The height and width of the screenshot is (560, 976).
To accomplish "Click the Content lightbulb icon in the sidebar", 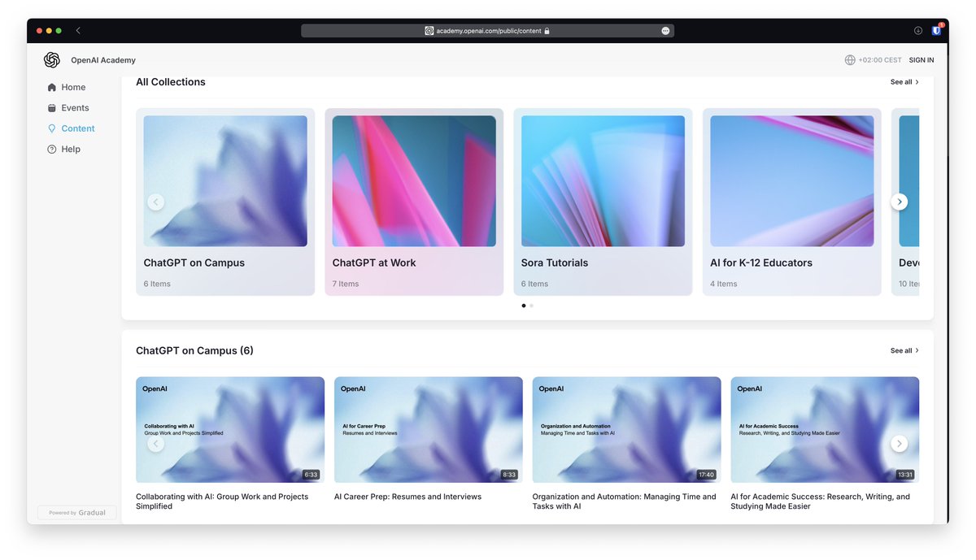I will 52,128.
